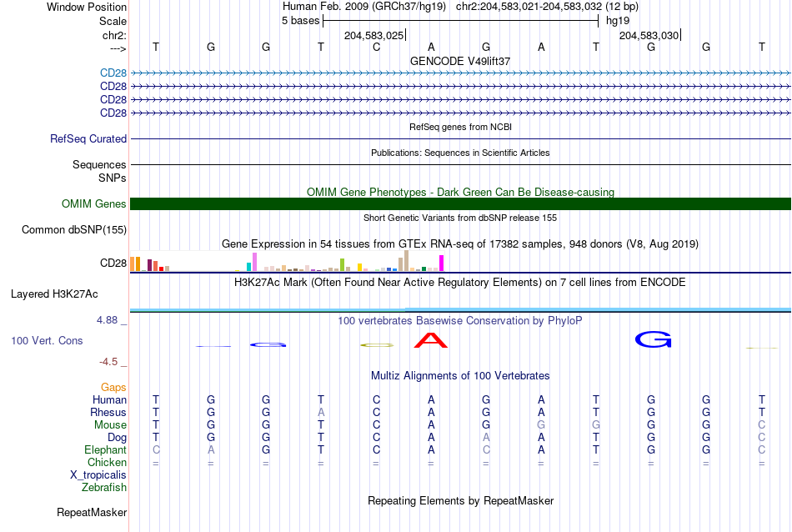Click the RefSeq Curated track label
Screen dimensions: 792x532
[88, 139]
